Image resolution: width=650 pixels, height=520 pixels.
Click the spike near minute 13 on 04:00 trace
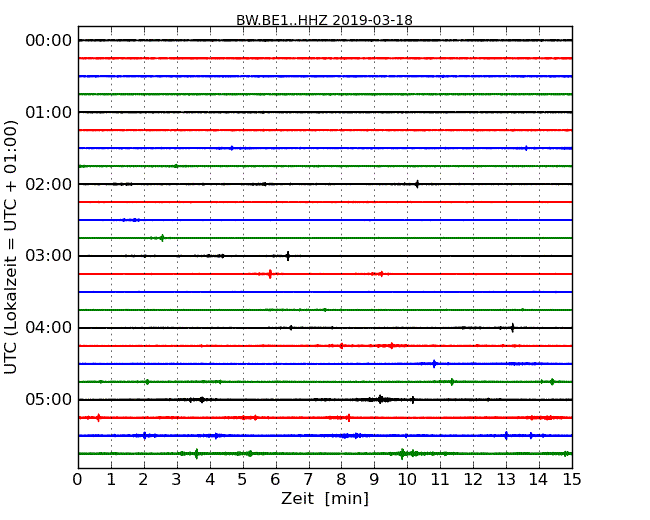(x=513, y=328)
